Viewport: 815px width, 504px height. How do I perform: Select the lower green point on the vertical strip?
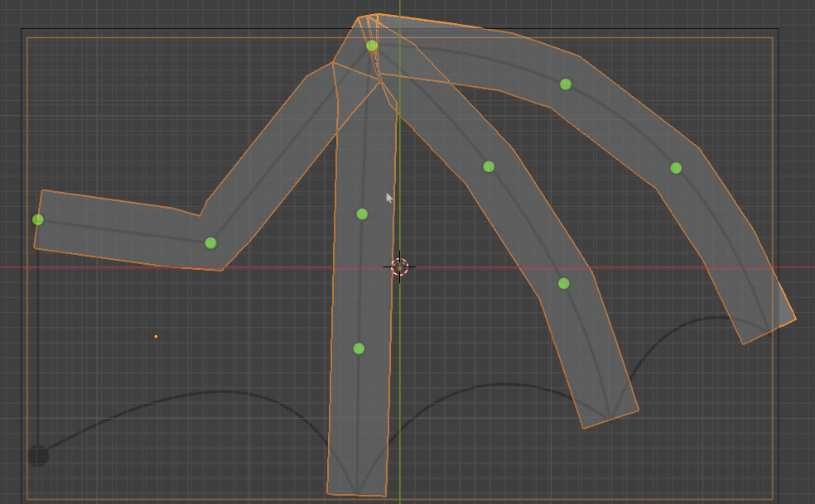359,348
